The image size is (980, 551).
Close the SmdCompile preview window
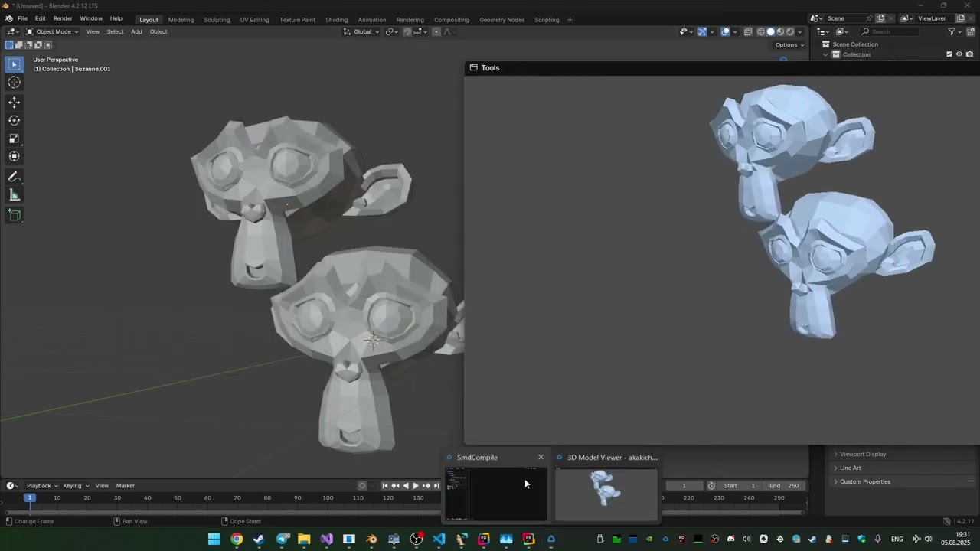541,458
